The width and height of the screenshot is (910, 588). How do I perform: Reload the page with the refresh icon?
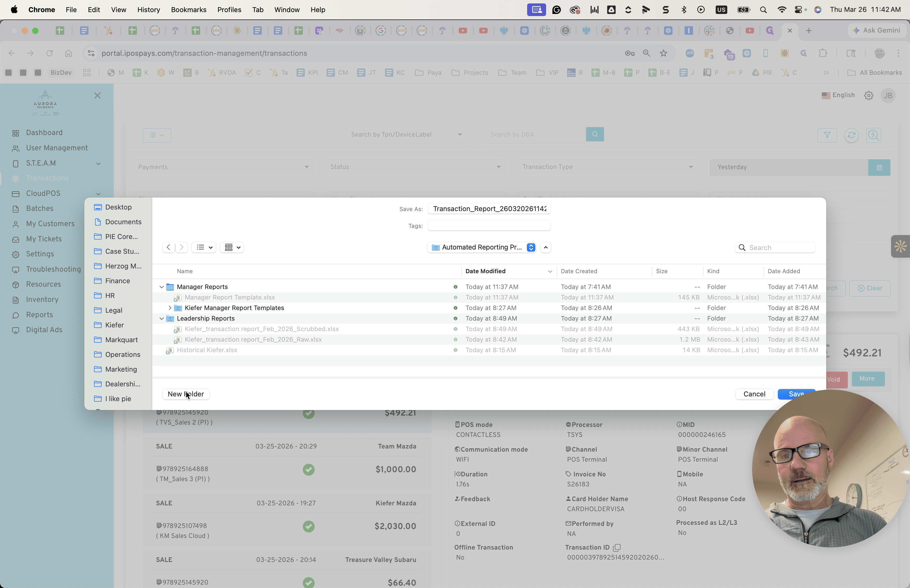point(49,53)
